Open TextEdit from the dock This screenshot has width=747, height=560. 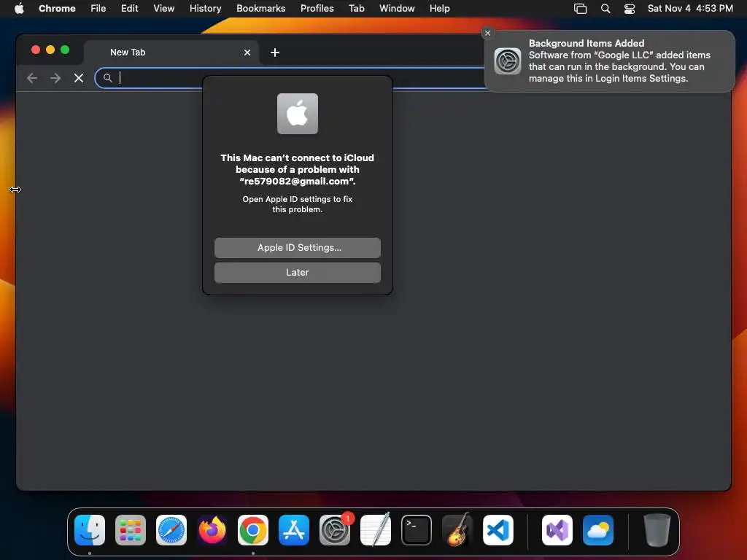(x=376, y=530)
